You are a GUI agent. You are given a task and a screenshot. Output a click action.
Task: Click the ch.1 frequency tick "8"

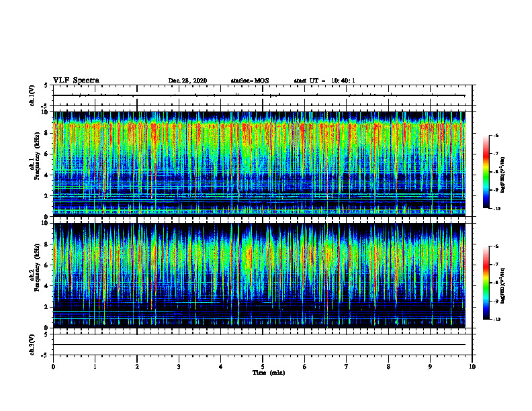pyautogui.click(x=47, y=133)
